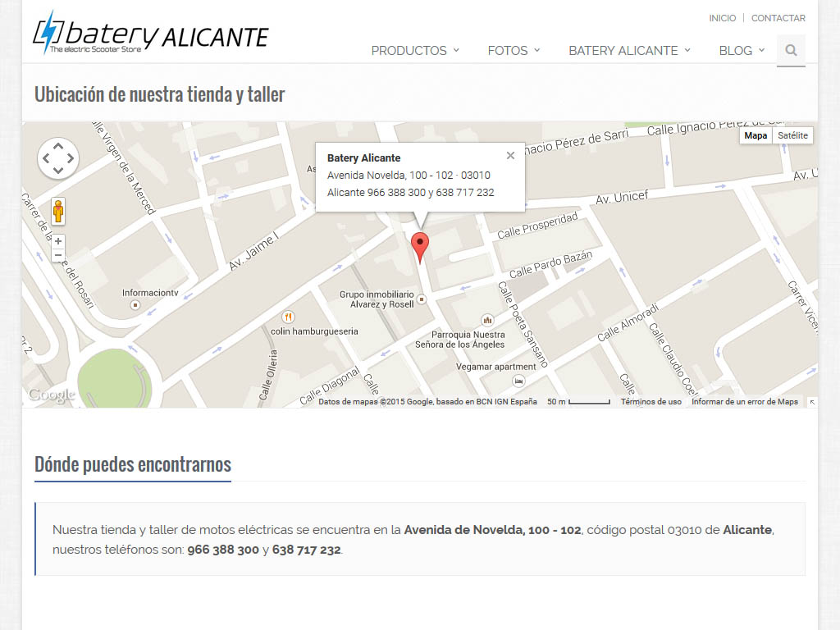Viewport: 840px width, 630px height.
Task: Click the colin hamburgueseria restaurant icon
Action: [x=288, y=317]
